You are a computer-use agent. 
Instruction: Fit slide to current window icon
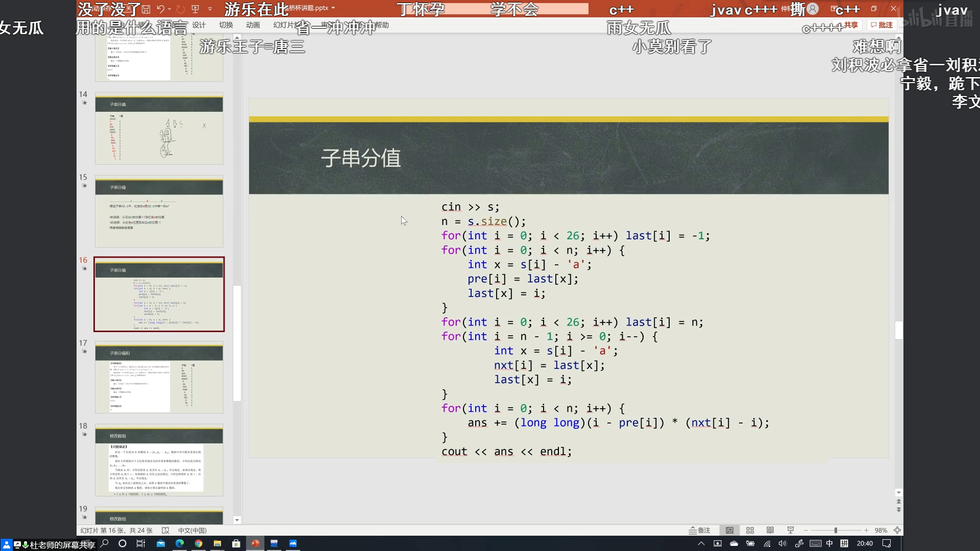pyautogui.click(x=897, y=531)
